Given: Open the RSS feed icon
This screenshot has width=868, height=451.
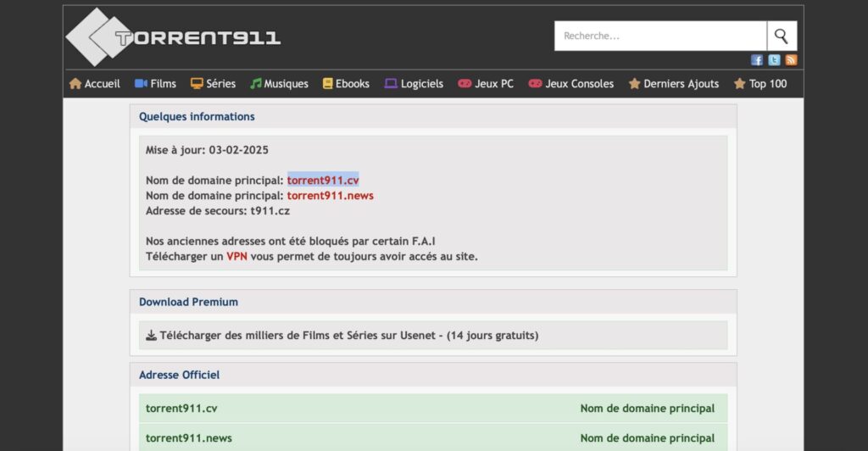Looking at the screenshot, I should 791,60.
